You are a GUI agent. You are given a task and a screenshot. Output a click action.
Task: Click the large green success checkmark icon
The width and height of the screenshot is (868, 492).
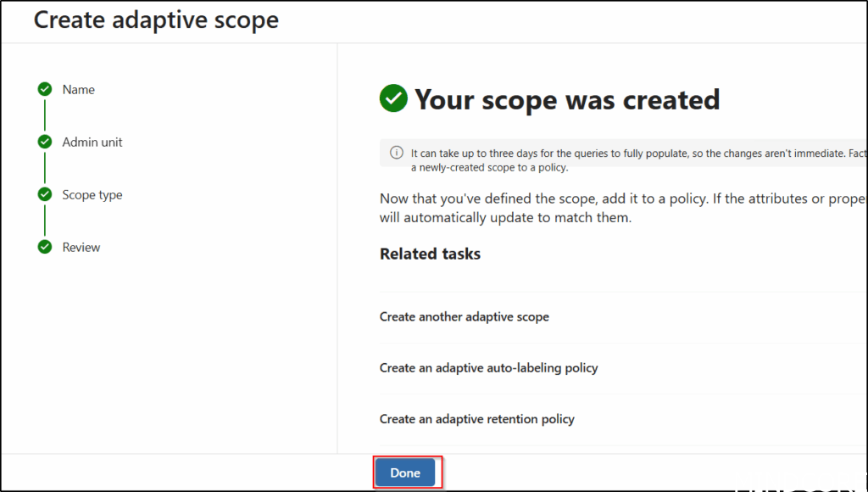(x=393, y=99)
